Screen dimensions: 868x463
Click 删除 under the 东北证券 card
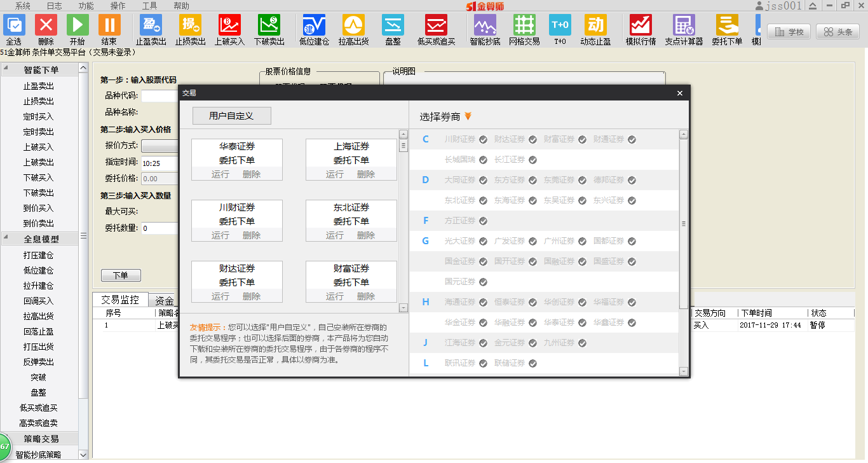click(x=366, y=235)
